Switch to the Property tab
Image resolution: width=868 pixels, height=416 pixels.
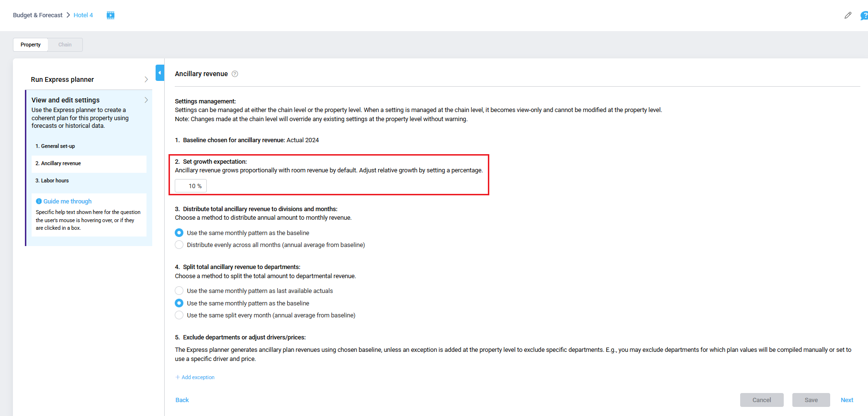[x=31, y=45]
